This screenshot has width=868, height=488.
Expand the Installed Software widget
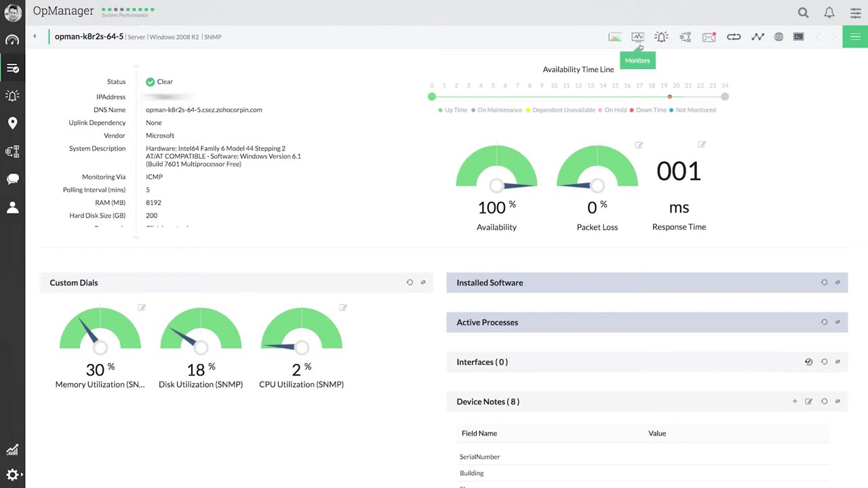[837, 283]
